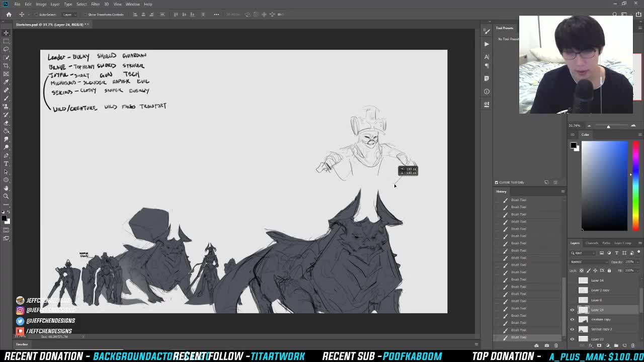
Task: Open the Filter menu
Action: (x=95, y=4)
